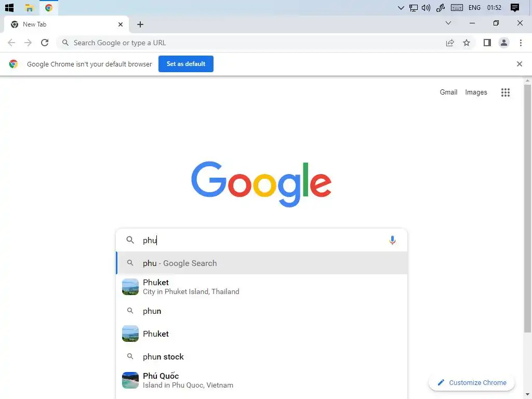
Task: Open the Windows Start menu
Action: pyautogui.click(x=9, y=7)
